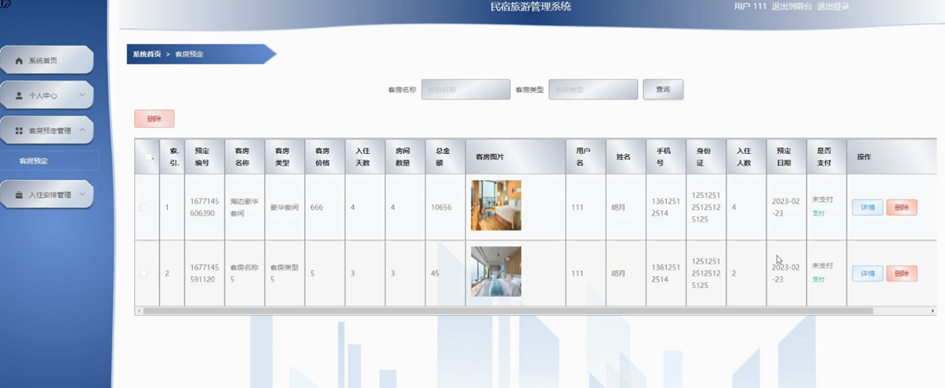Screen dimensions: 945x388
Task: Click the 海边豪华套间 room thumbnail
Action: (496, 205)
